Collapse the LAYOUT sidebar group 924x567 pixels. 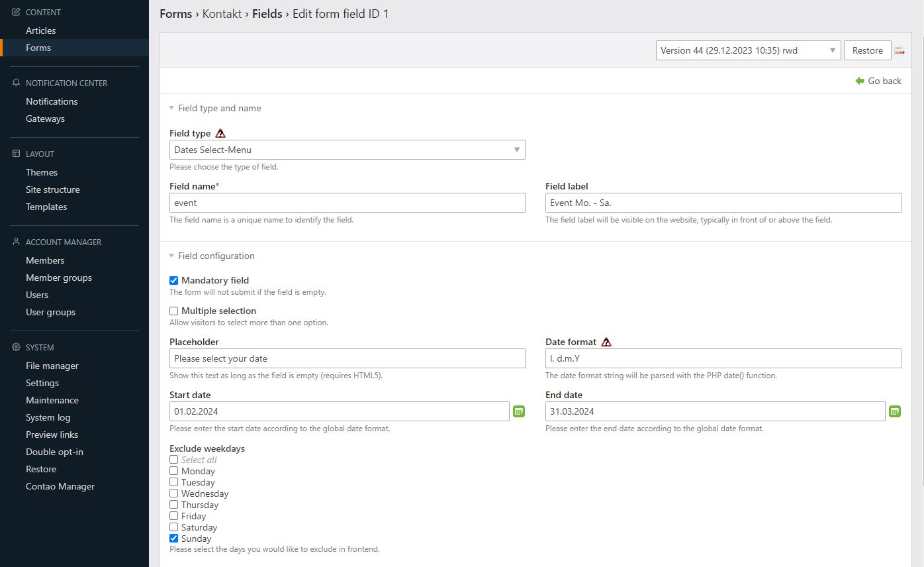tap(40, 154)
